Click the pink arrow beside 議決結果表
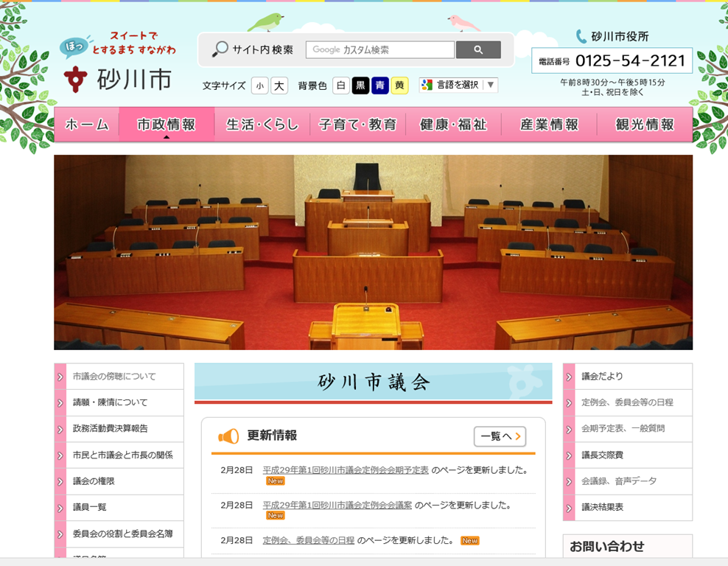Screen dimensions: 728x566 click(569, 508)
